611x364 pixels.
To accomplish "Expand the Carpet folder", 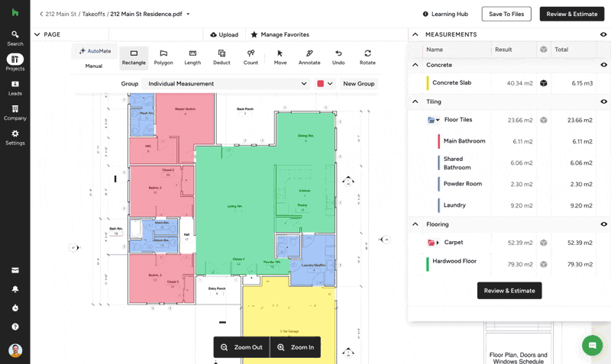I will coord(438,243).
